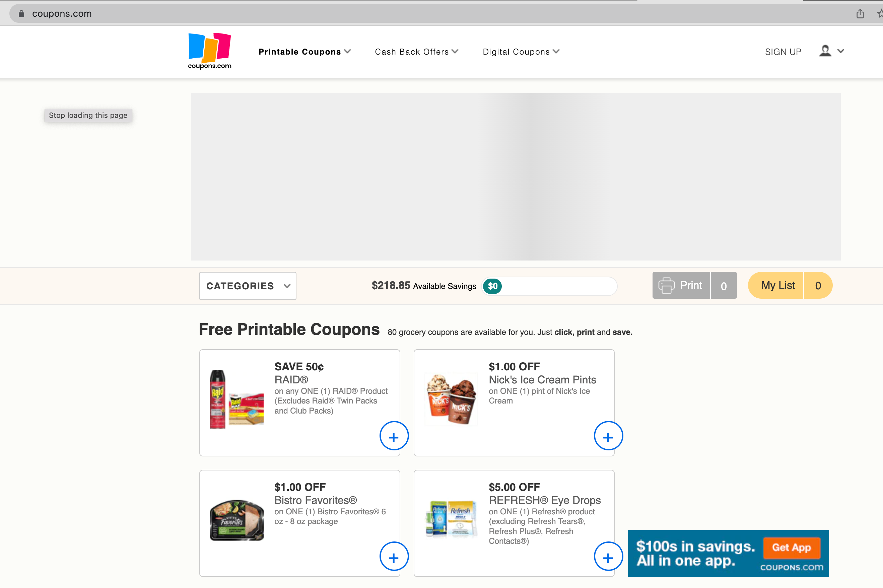Viewport: 883px width, 588px height.
Task: Click the Refresh Eye Drops product image
Action: tap(451, 519)
